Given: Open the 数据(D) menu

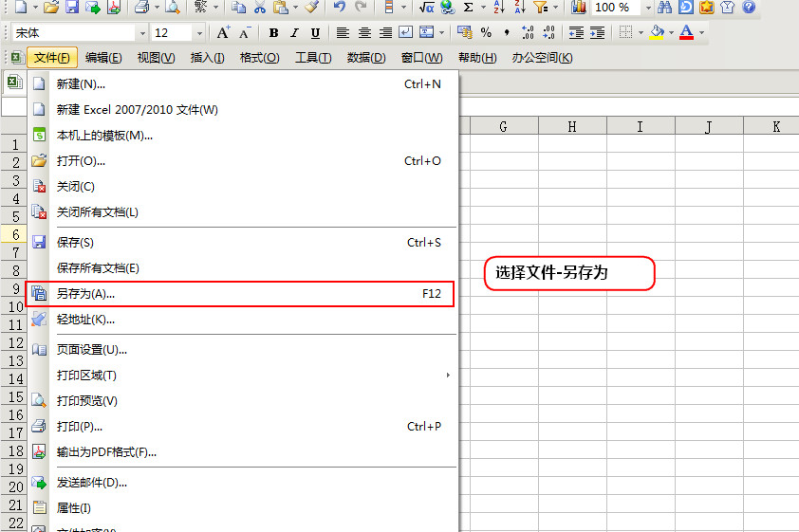Looking at the screenshot, I should tap(366, 58).
